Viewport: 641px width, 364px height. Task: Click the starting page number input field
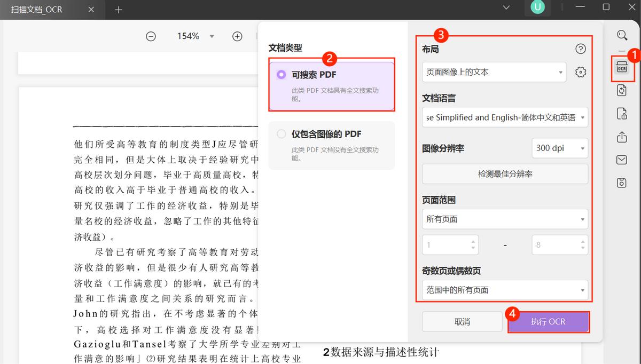tap(446, 244)
